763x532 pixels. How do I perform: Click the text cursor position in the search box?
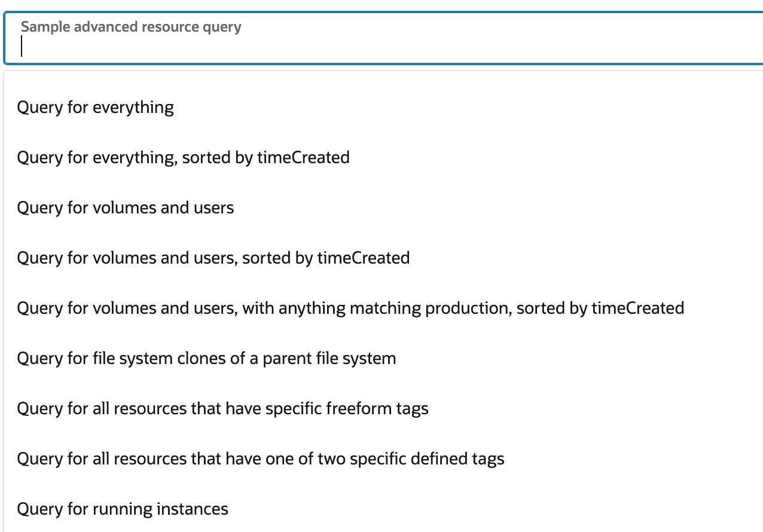click(22, 47)
